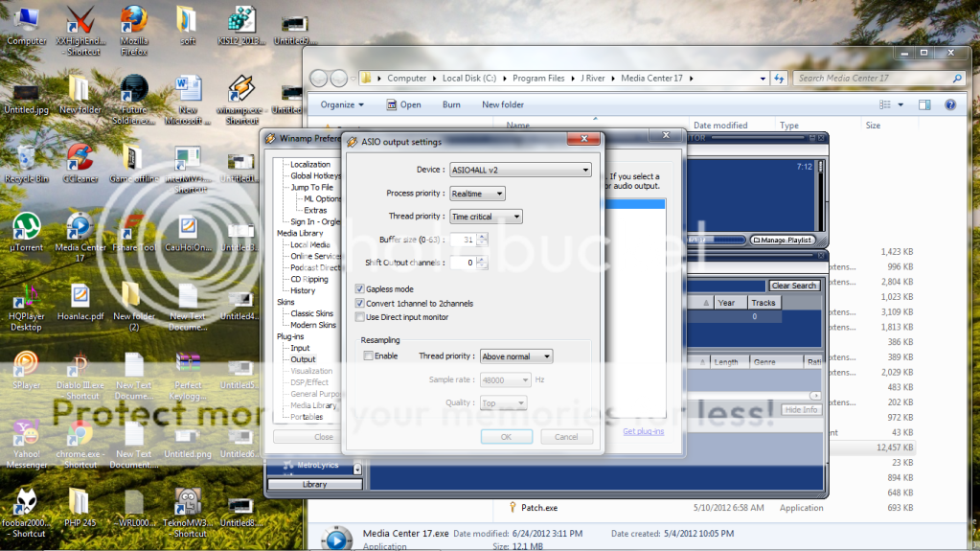Click the Get plug-ins link
The image size is (980, 551).
coord(643,431)
